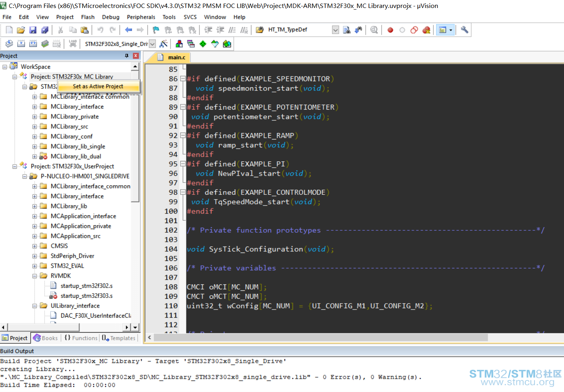Click the editor horizontal scrollbar
Screen dimensions: 564x392
pyautogui.click(x=321, y=337)
